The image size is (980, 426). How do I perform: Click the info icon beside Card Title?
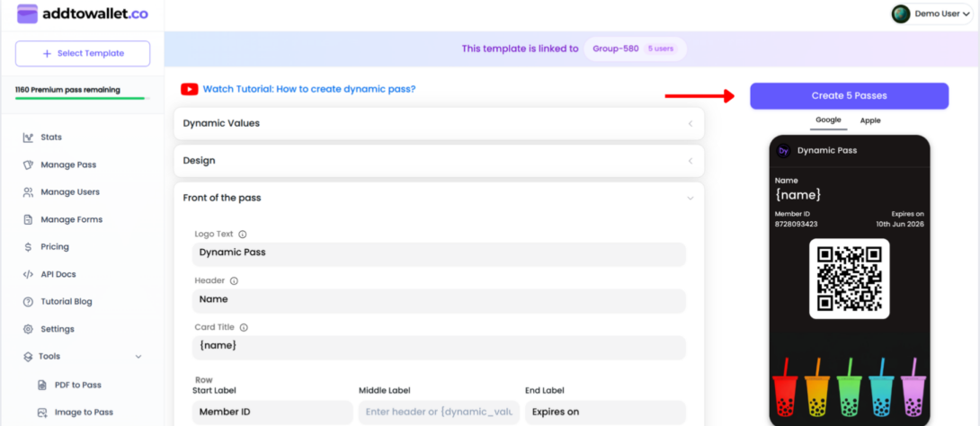(244, 328)
